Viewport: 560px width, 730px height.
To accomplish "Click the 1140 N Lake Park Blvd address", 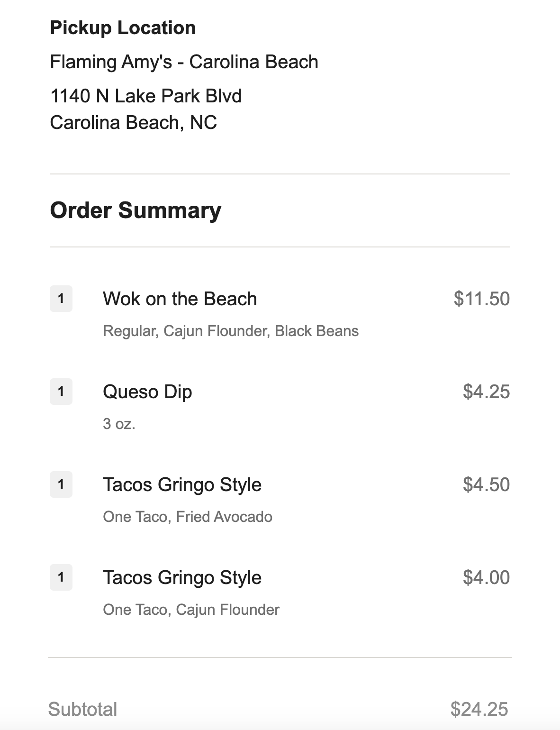I will pos(146,96).
